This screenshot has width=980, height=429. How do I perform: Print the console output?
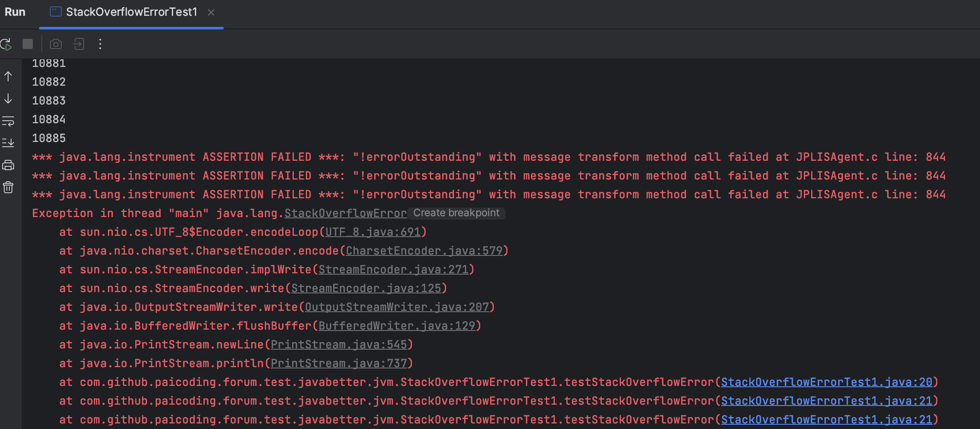tap(8, 165)
